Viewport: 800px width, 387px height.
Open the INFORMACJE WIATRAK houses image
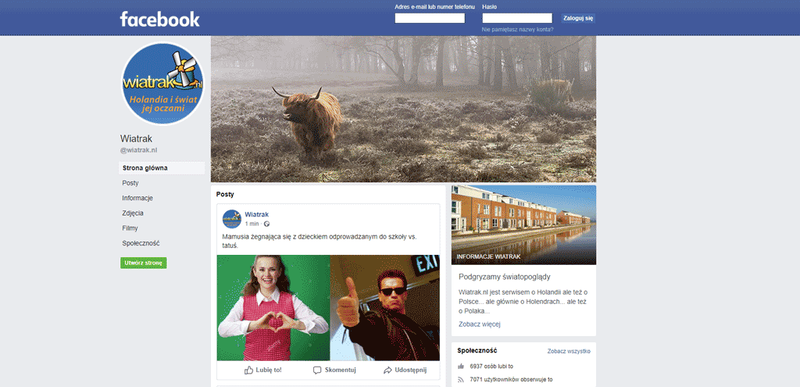(x=523, y=225)
